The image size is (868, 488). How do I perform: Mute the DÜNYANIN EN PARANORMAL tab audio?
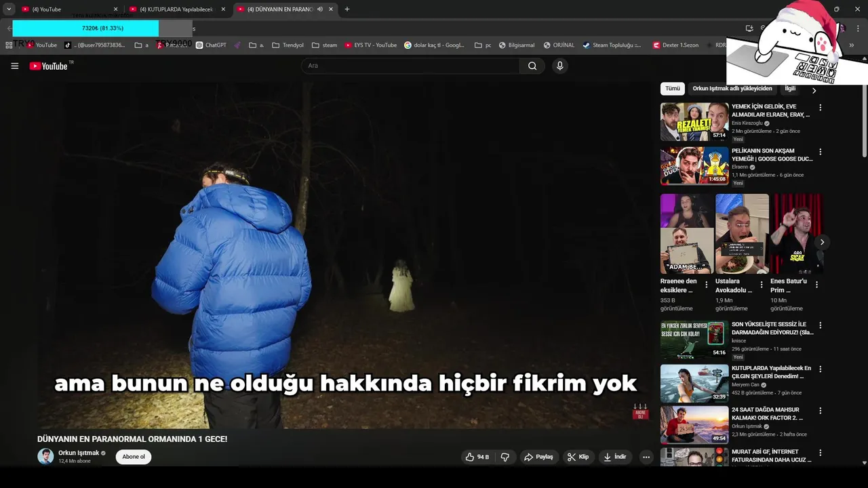[x=320, y=9]
